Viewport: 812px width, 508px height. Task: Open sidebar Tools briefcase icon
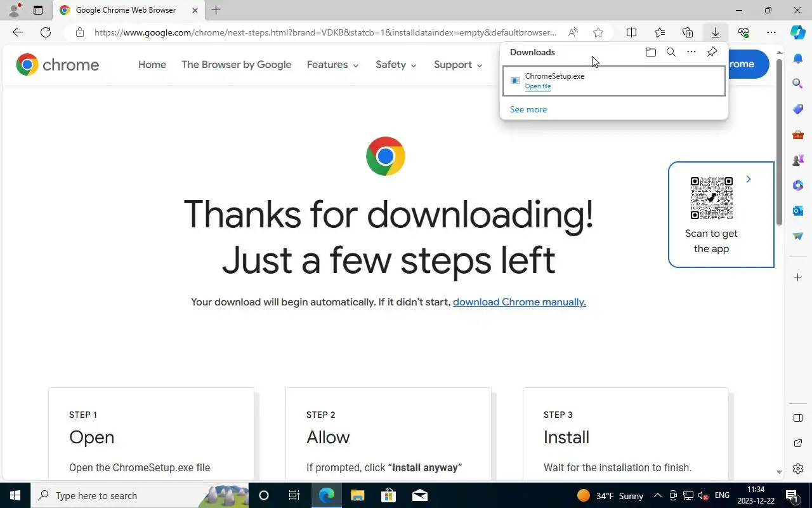click(x=798, y=134)
